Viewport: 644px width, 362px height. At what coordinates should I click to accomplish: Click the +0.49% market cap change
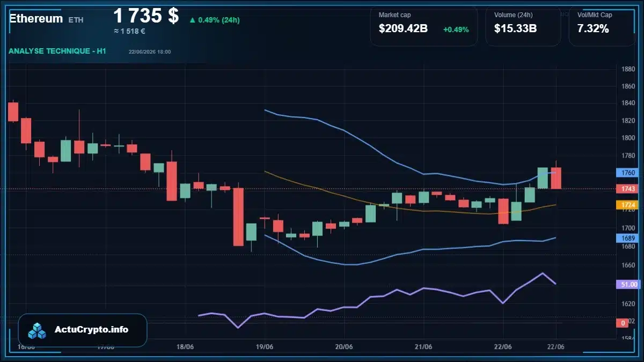tap(456, 29)
